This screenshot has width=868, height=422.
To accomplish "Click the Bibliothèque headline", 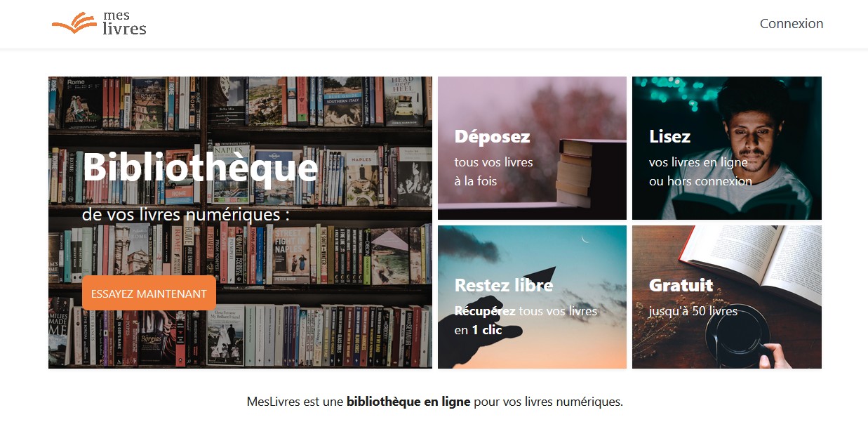I will point(200,167).
